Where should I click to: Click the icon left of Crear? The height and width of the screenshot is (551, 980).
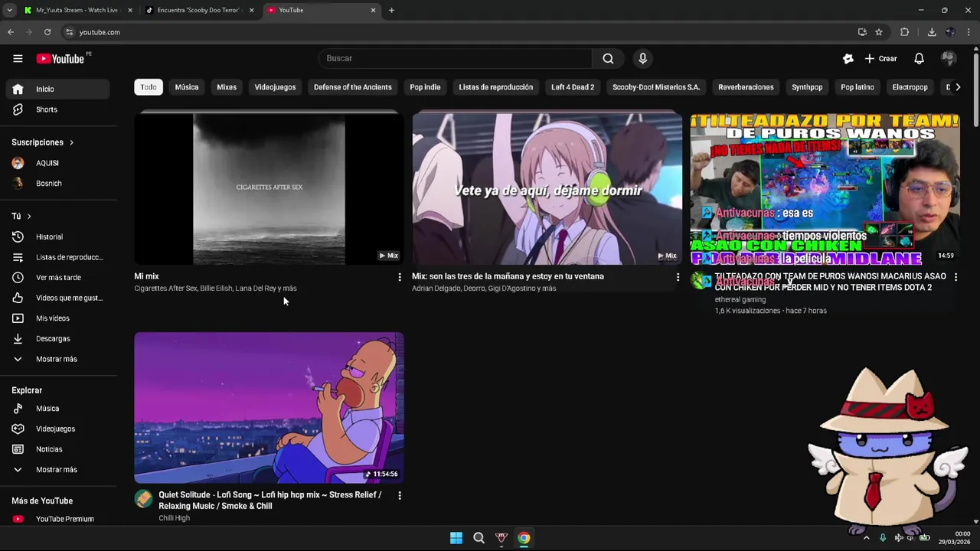[848, 58]
